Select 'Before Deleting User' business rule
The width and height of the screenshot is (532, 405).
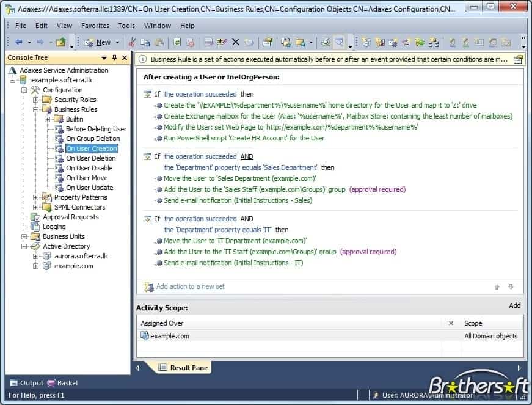pos(96,130)
